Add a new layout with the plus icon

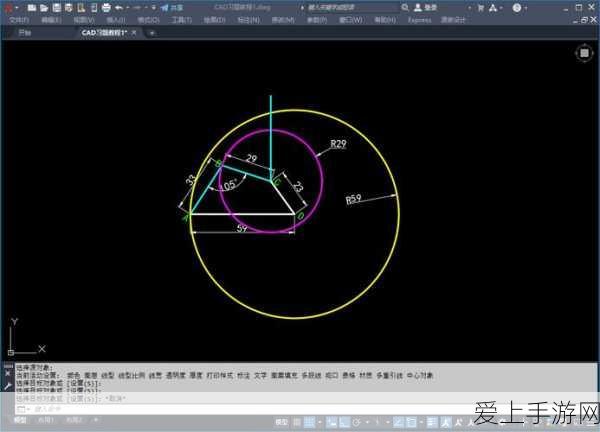click(96, 420)
